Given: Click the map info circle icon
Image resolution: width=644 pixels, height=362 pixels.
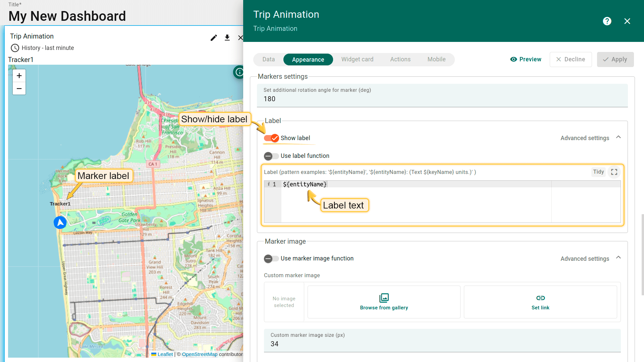Looking at the screenshot, I should (239, 72).
